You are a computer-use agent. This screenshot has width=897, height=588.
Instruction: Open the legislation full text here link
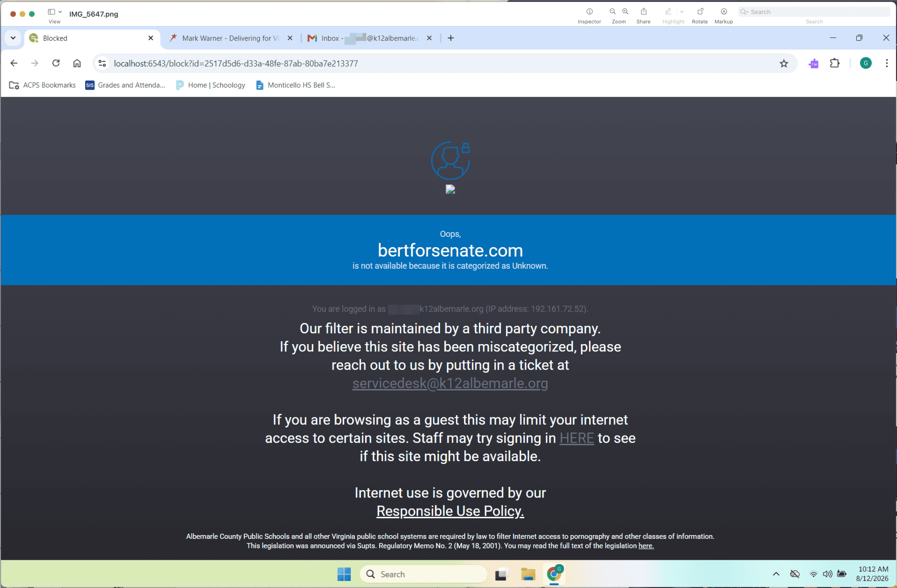pyautogui.click(x=646, y=546)
